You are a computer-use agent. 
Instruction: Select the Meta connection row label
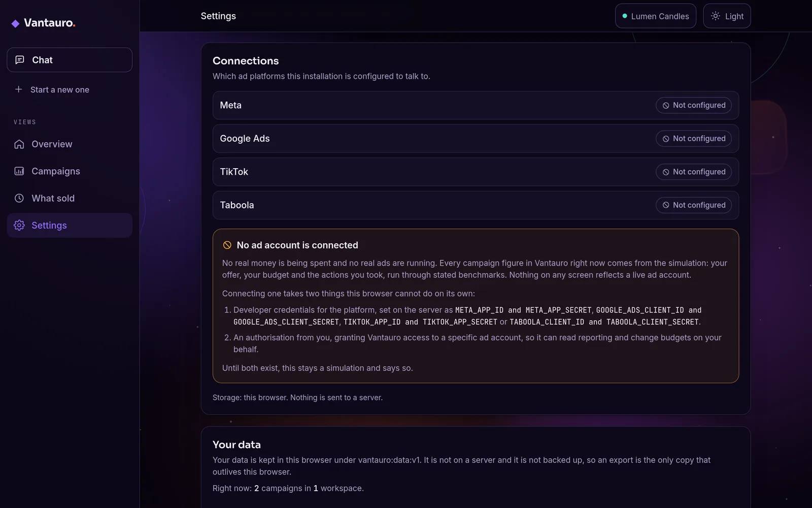(230, 105)
